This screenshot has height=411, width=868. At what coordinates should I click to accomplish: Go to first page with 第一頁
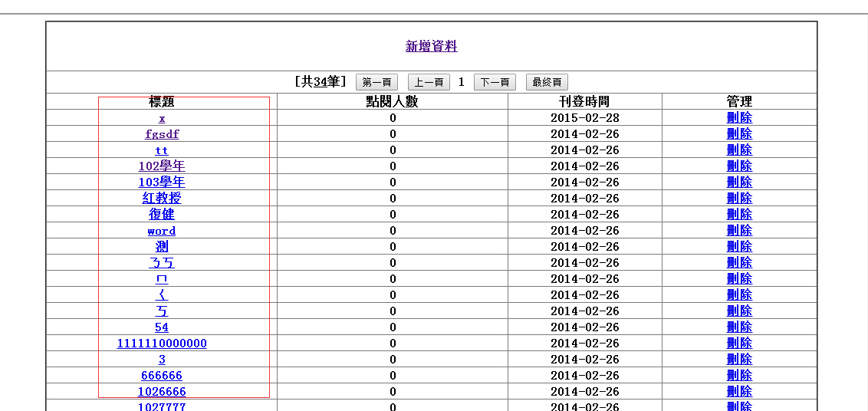tap(376, 83)
